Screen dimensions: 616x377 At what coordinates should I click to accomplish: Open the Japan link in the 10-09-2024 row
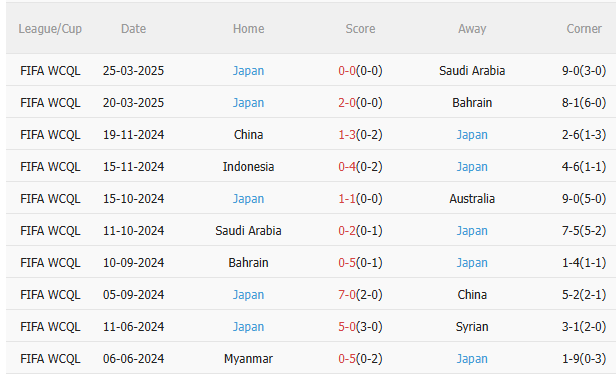point(472,263)
